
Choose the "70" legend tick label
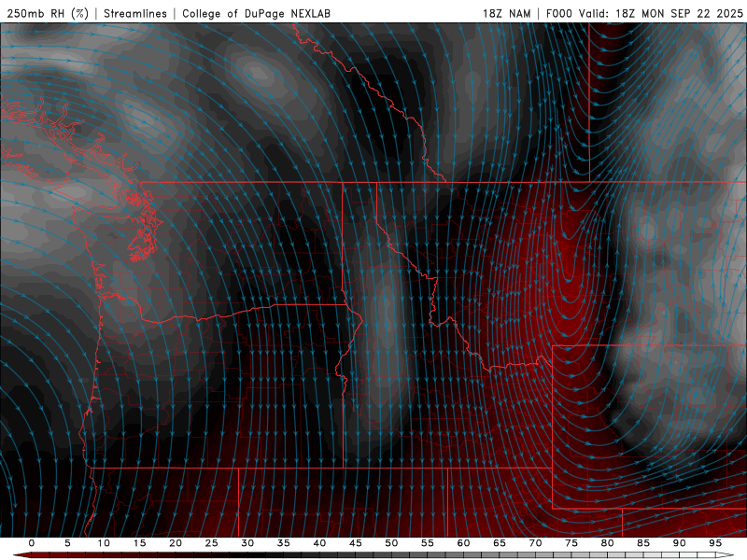tap(535, 543)
